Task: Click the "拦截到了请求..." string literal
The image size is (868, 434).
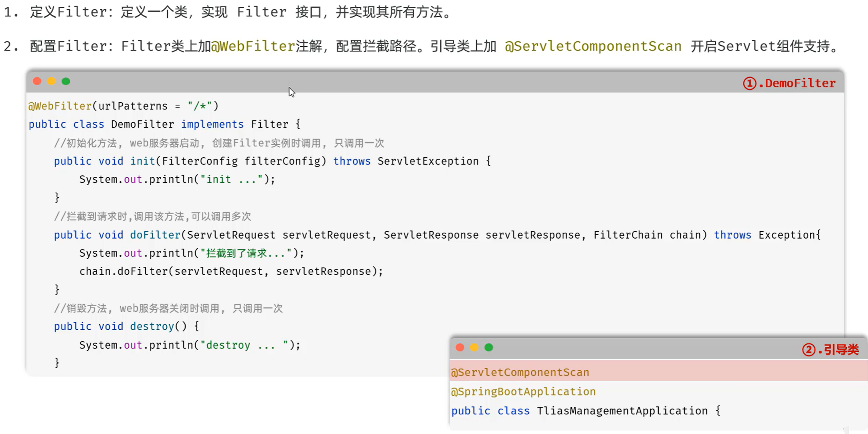Action: coord(245,253)
